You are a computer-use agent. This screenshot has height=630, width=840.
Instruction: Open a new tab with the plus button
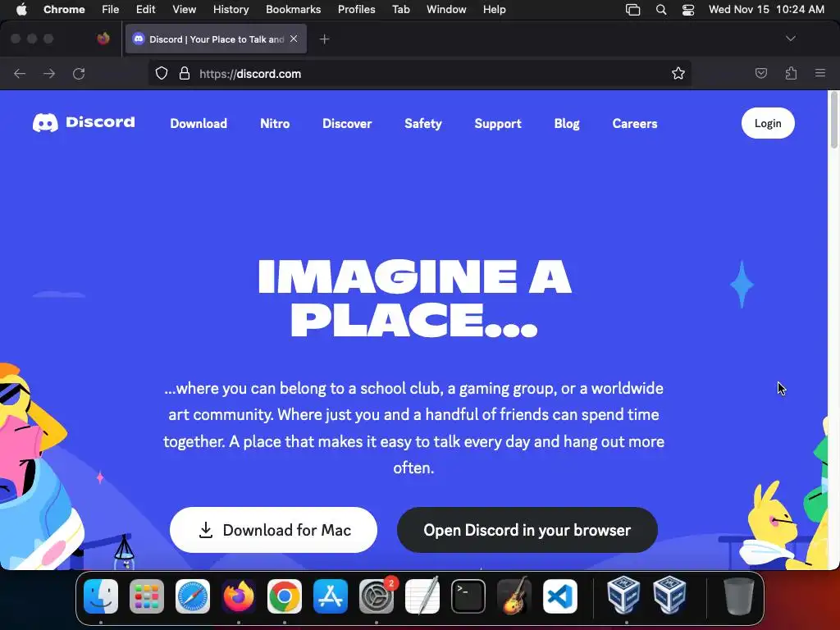(324, 39)
